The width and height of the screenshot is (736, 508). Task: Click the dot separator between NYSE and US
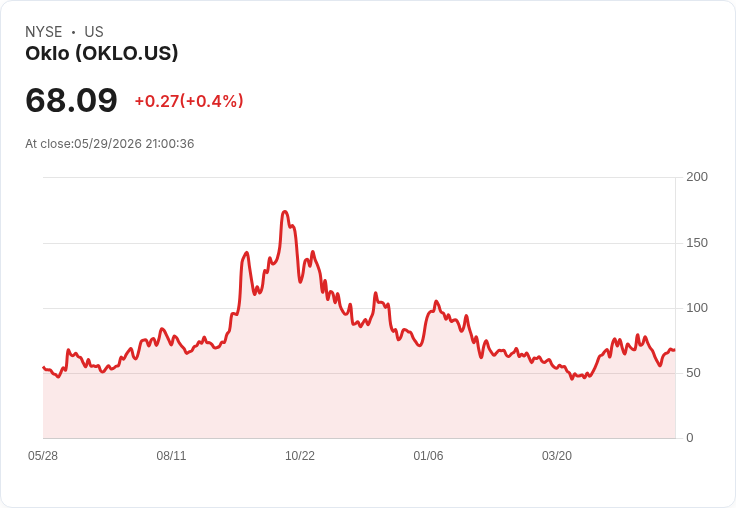click(x=73, y=32)
